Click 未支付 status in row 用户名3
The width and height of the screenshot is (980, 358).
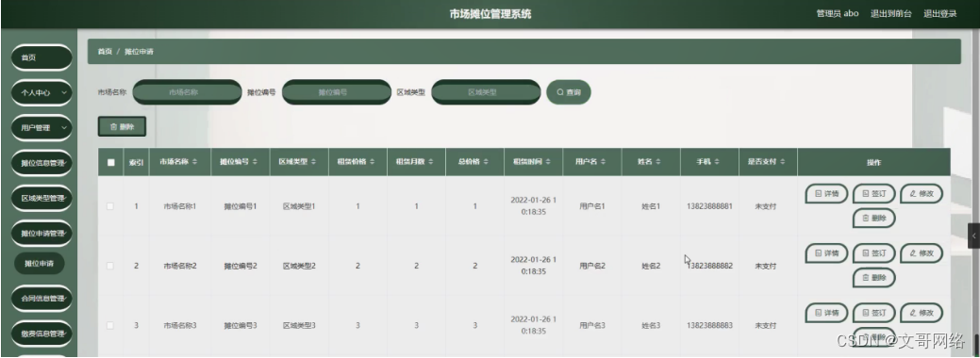pos(766,326)
